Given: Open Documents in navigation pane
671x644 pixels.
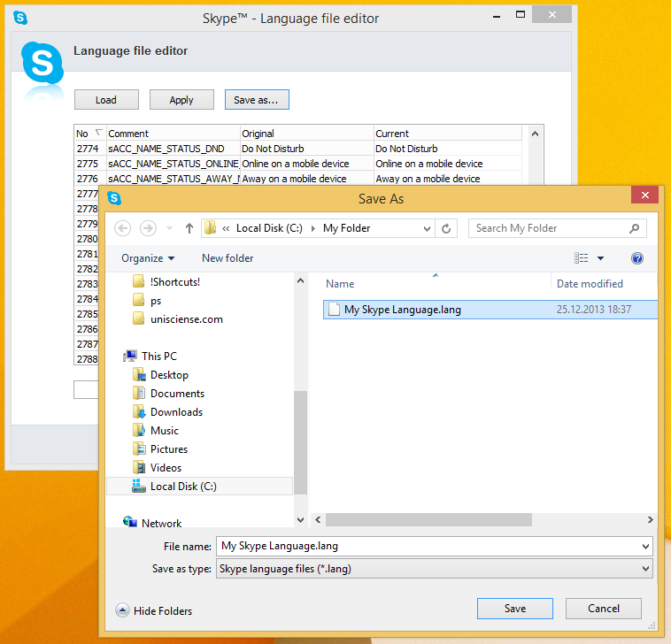Looking at the screenshot, I should coord(168,394).
